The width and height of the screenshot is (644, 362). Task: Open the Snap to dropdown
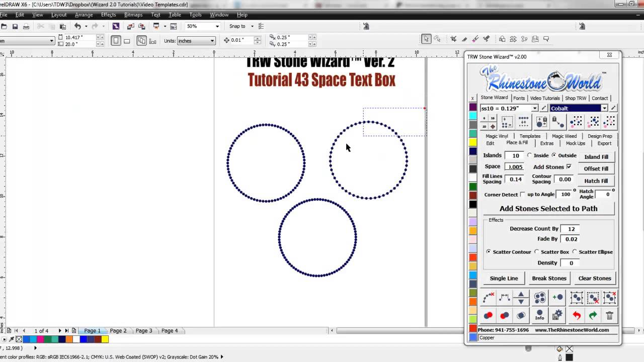click(252, 26)
